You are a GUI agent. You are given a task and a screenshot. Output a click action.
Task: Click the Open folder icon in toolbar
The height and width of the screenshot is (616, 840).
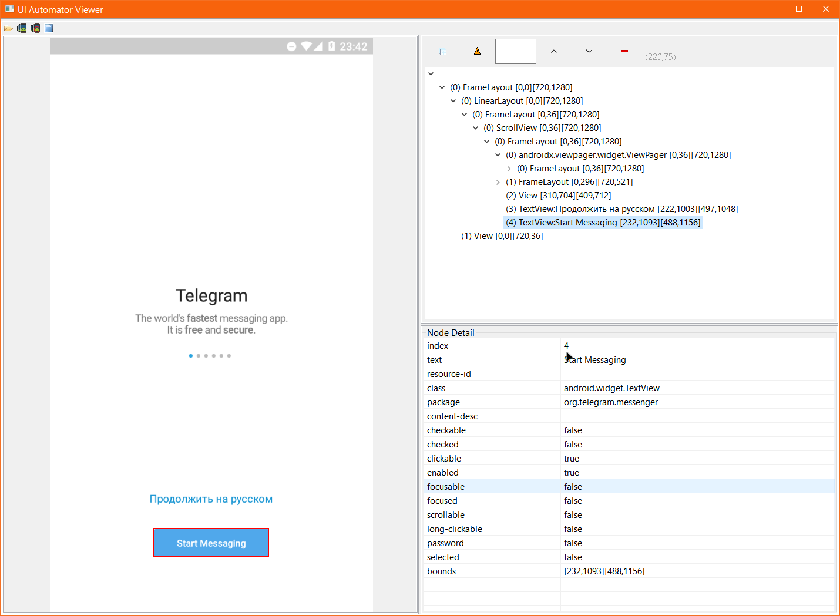[x=8, y=28]
